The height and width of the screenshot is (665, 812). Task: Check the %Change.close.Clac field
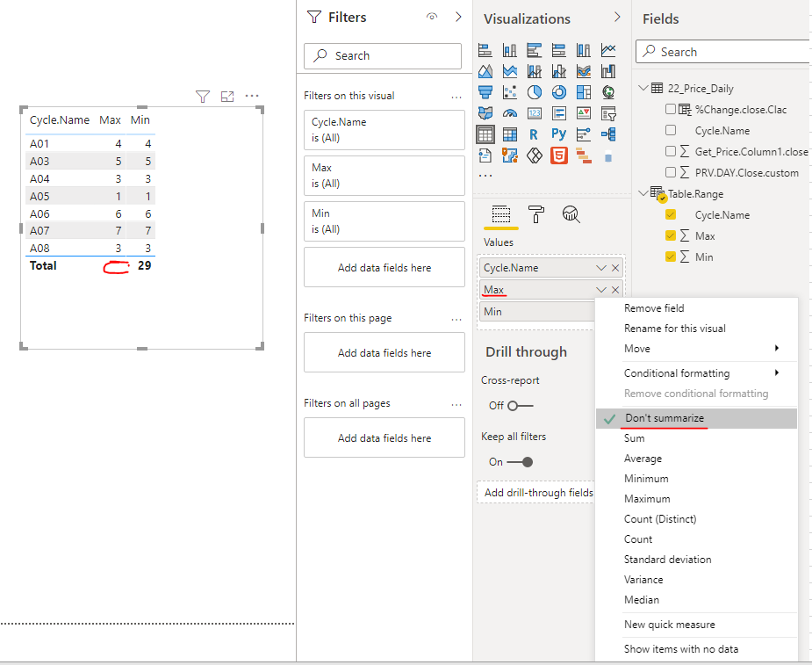point(671,109)
